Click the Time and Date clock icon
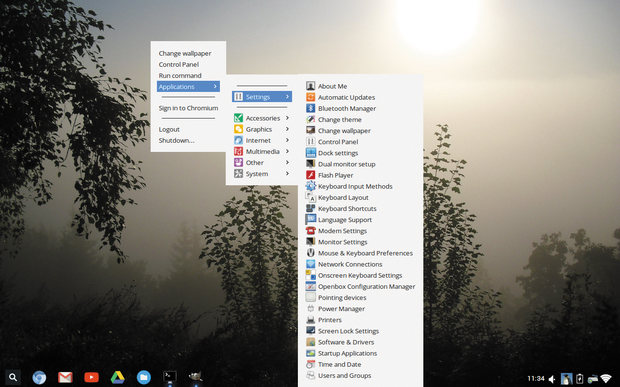This screenshot has width=620, height=387. pos(310,364)
